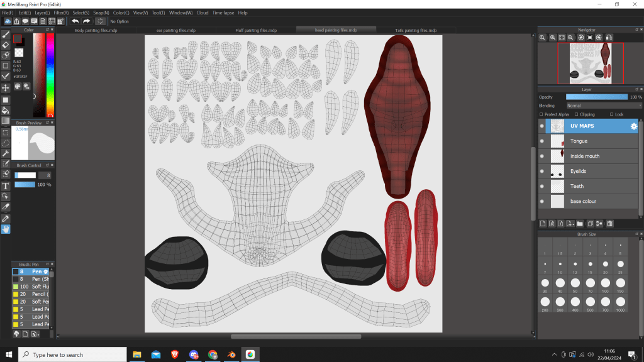Switch to the Body painting files.mdp tab
The image size is (644, 362).
(96, 30)
